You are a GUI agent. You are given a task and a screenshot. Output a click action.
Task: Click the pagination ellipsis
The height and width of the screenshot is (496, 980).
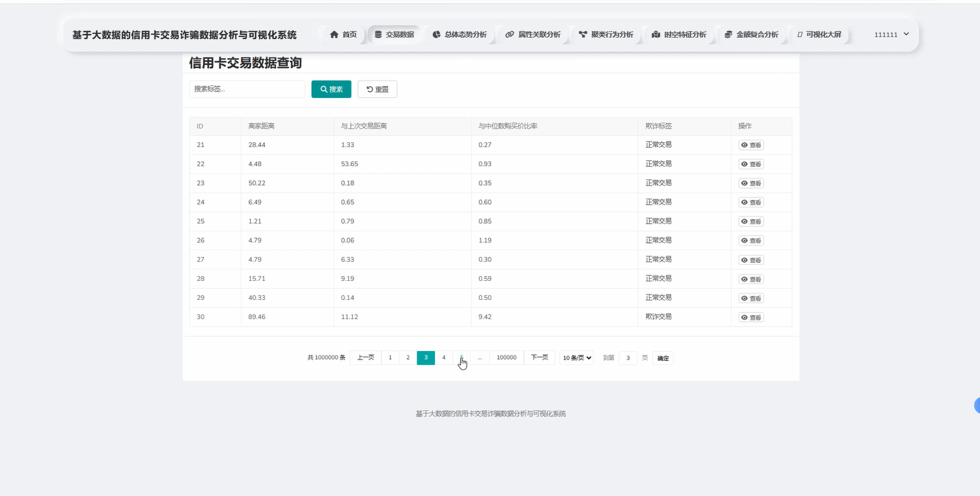(x=479, y=358)
